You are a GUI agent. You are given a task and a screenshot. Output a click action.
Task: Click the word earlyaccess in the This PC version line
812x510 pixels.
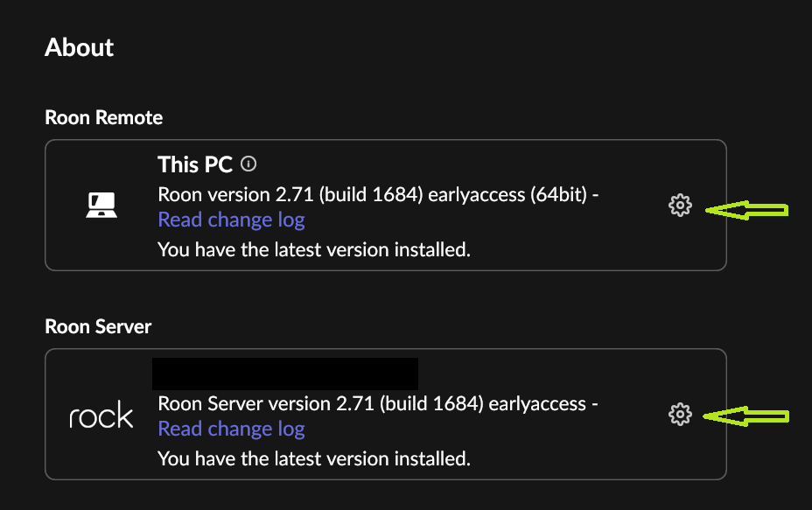click(476, 195)
